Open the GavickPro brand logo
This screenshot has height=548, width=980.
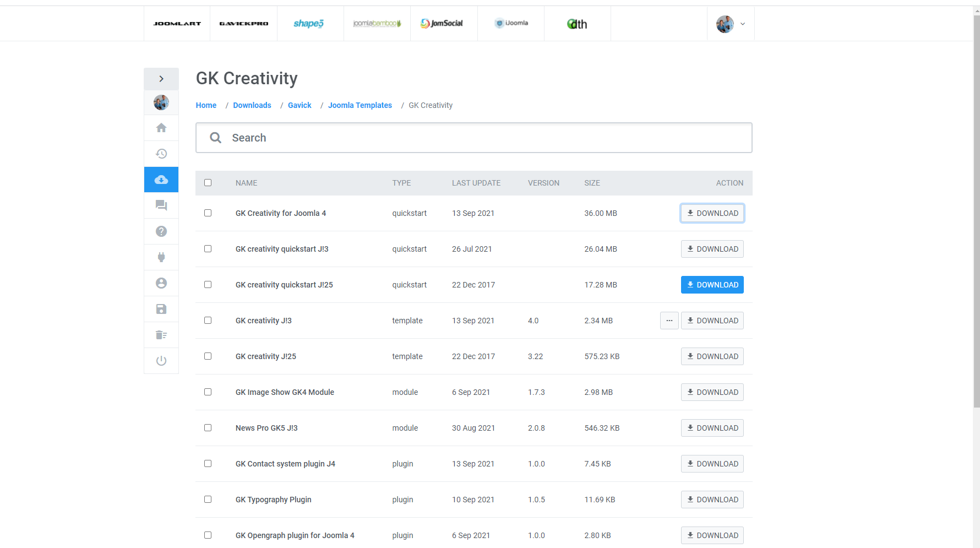244,24
